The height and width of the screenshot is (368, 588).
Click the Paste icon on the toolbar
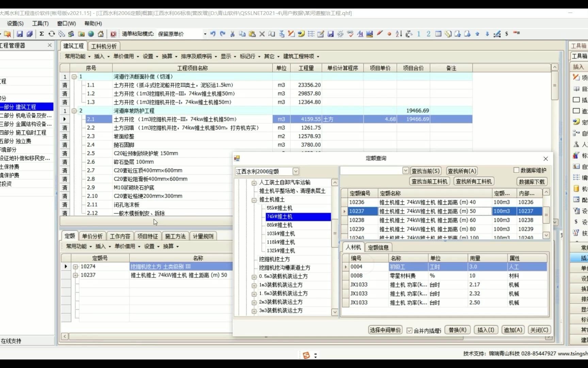tap(252, 34)
